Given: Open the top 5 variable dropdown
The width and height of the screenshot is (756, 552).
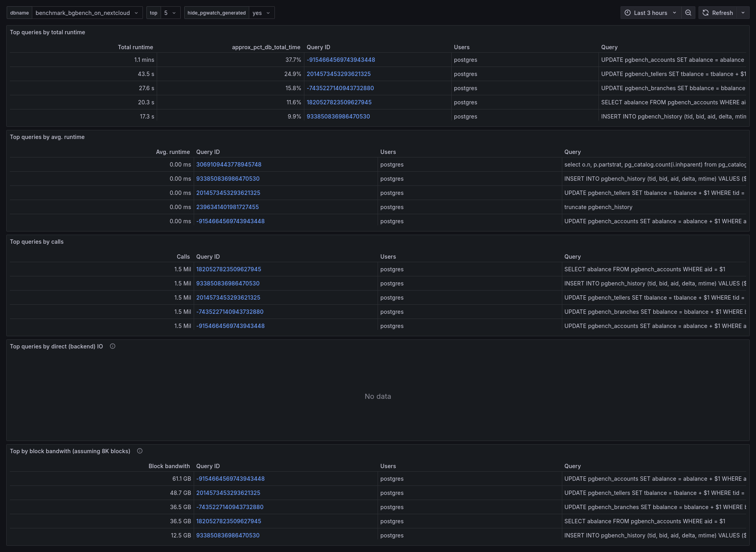Looking at the screenshot, I should pos(170,13).
